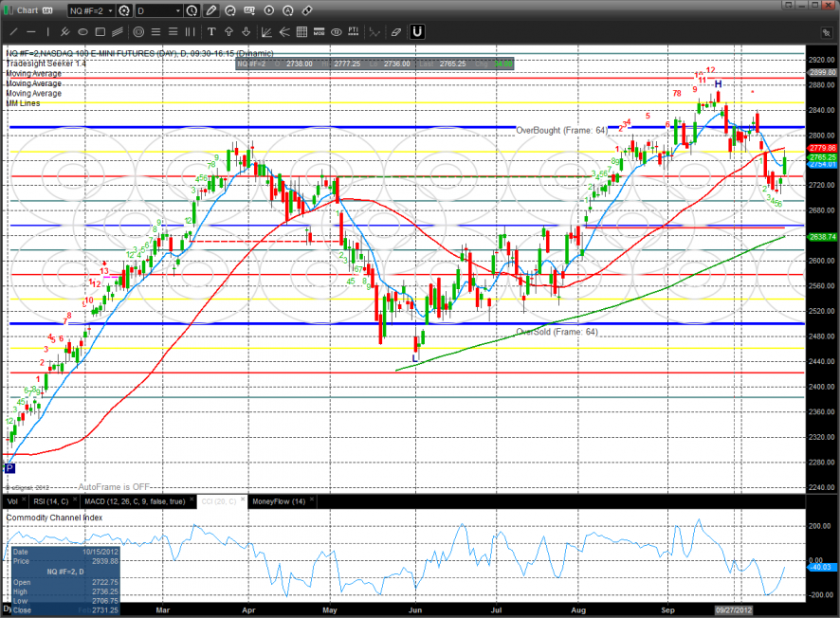Screen dimensions: 840x618
Task: Select the Fibonacci retracement lines tool
Action: click(155, 32)
